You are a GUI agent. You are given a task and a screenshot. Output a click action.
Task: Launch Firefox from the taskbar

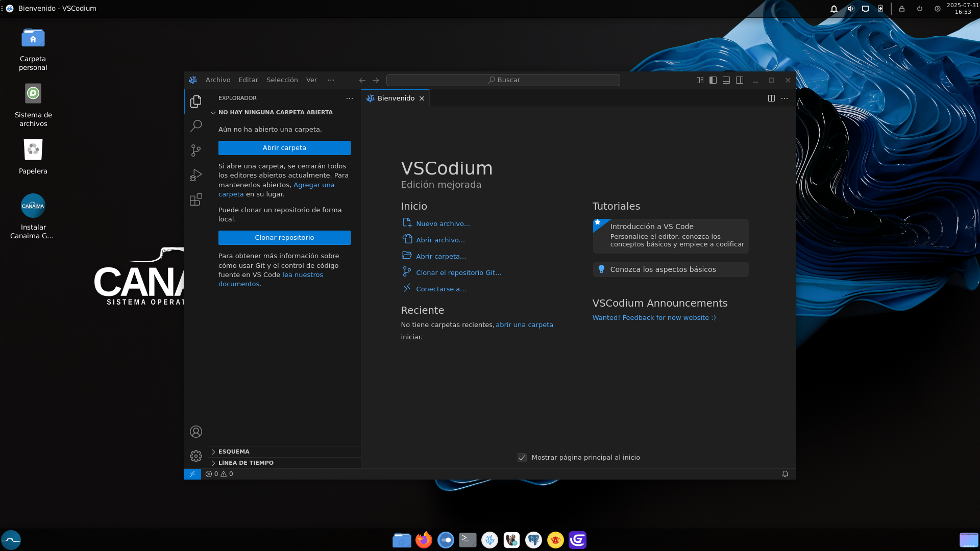pyautogui.click(x=423, y=540)
